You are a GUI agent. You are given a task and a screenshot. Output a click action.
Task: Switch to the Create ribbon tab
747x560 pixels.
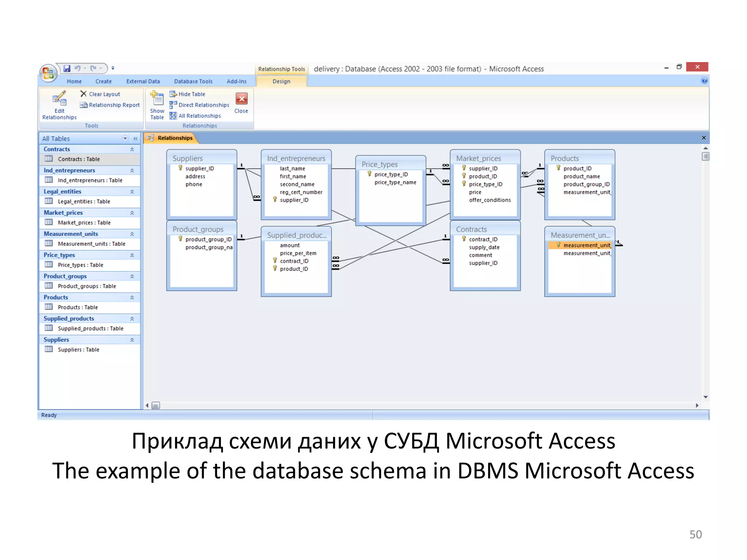click(x=104, y=81)
